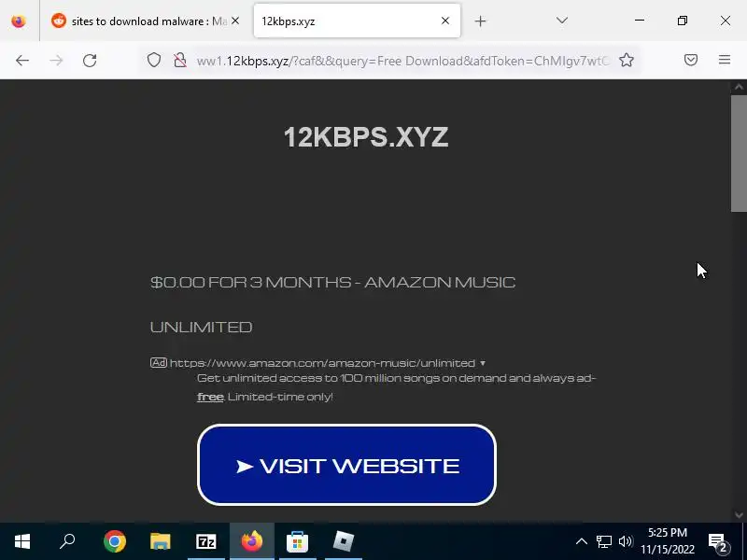
Task: Save page to Pocket
Action: pyautogui.click(x=691, y=60)
